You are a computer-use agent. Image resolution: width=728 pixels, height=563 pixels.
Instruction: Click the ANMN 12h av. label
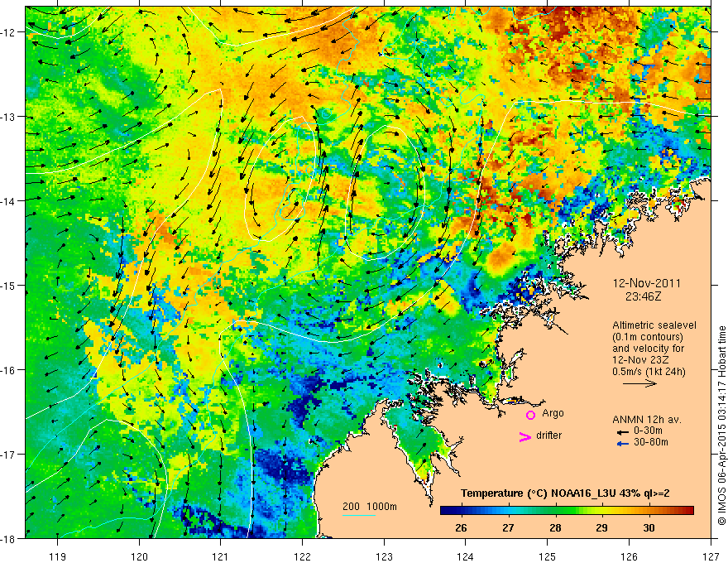click(x=647, y=420)
